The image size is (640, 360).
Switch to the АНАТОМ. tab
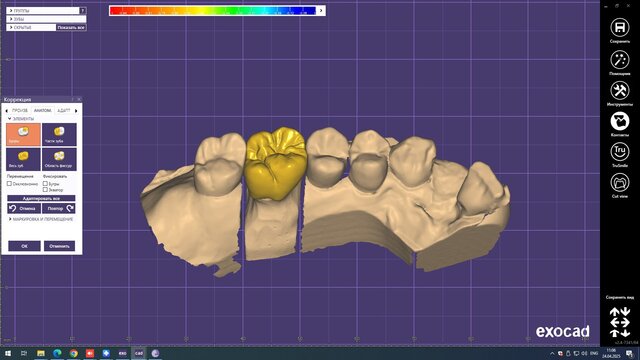coord(42,111)
